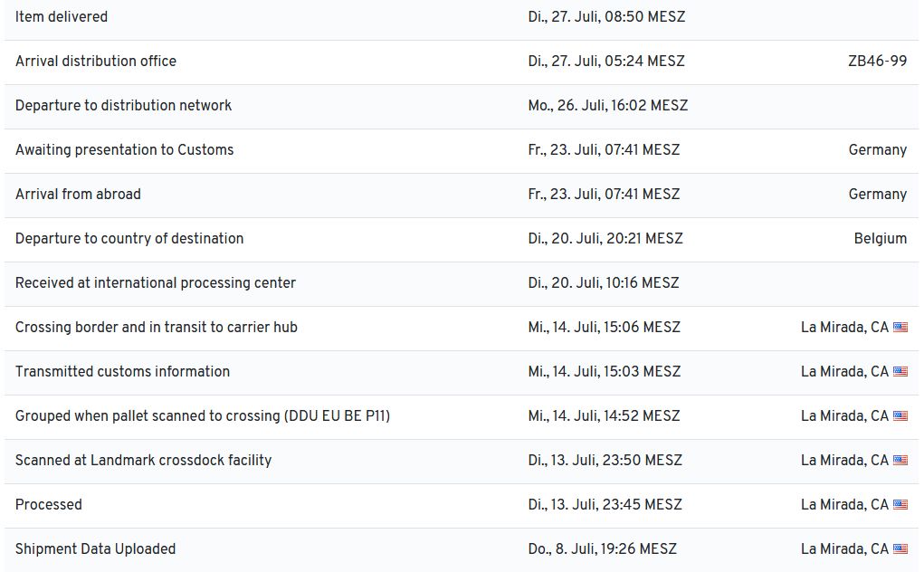The height and width of the screenshot is (572, 924).
Task: Click the US flag in the Processed row
Action: pos(900,505)
